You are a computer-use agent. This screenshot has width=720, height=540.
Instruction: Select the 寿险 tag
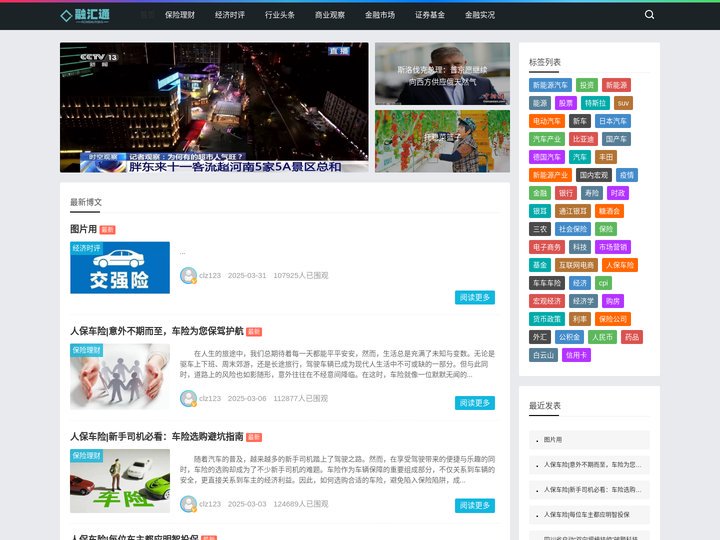pyautogui.click(x=592, y=193)
